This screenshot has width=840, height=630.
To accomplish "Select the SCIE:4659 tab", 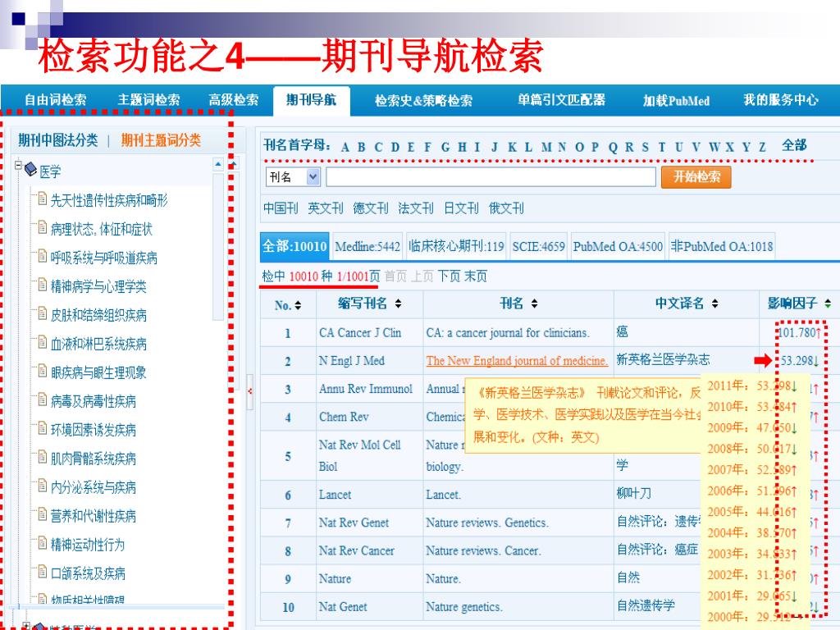I will [x=538, y=246].
